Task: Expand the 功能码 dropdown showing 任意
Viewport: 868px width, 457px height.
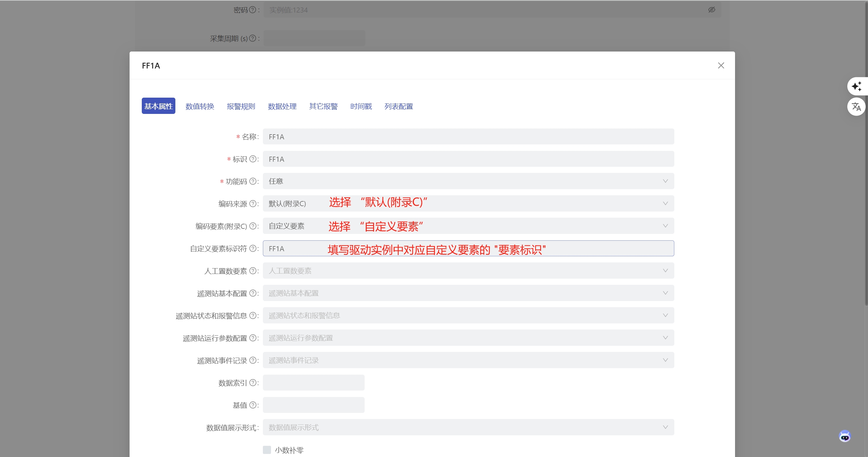Action: [468, 181]
